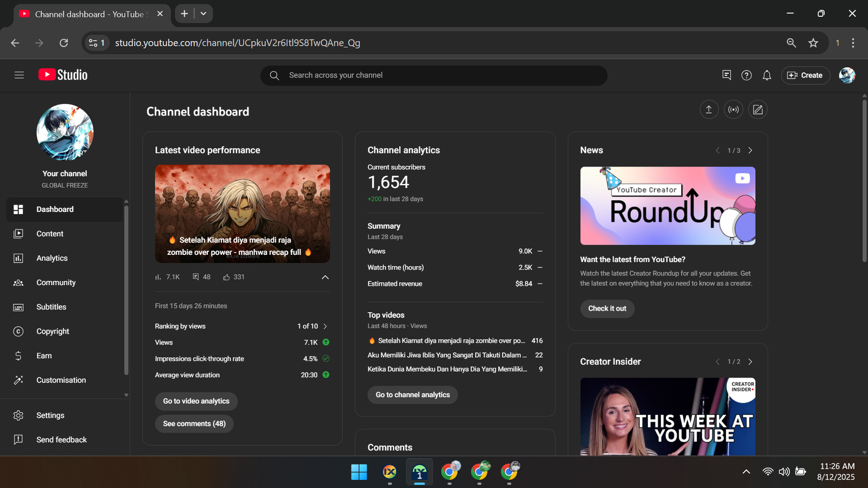Image resolution: width=868 pixels, height=488 pixels.
Task: Click the taskbar volume speaker icon
Action: 784,472
